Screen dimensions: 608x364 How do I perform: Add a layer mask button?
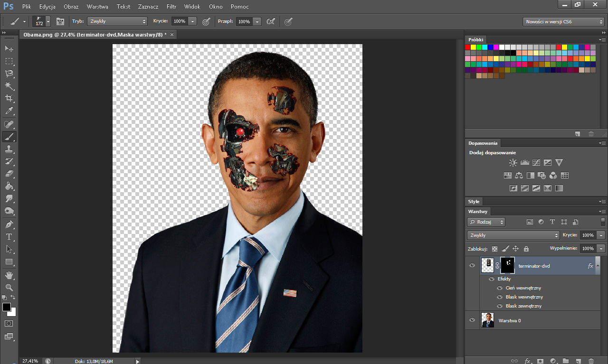[x=540, y=361]
